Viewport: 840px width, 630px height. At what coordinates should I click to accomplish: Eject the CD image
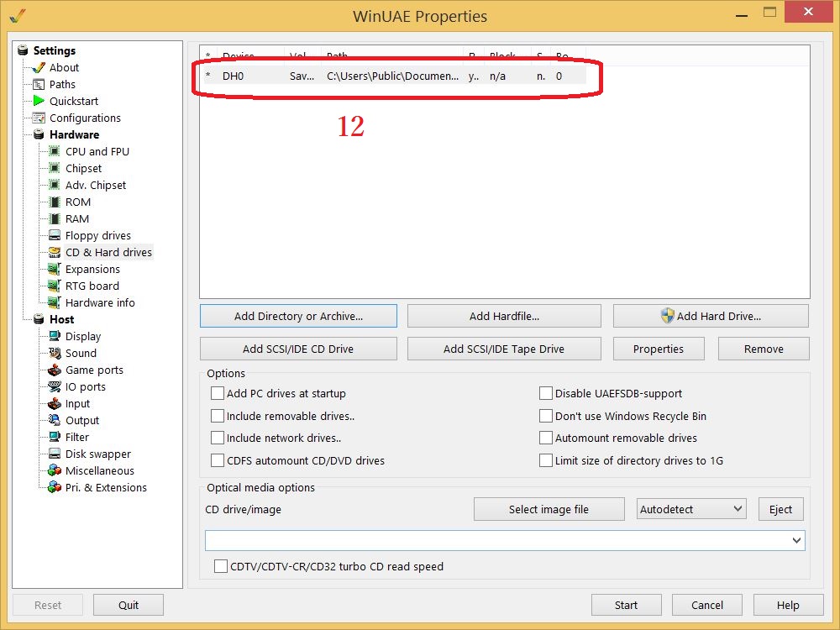[x=780, y=509]
